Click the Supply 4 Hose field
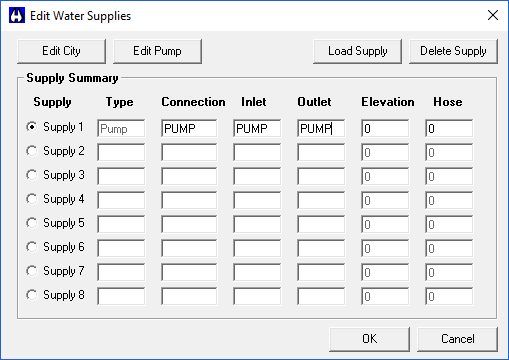Viewport: 509px width, 360px height. pos(449,200)
